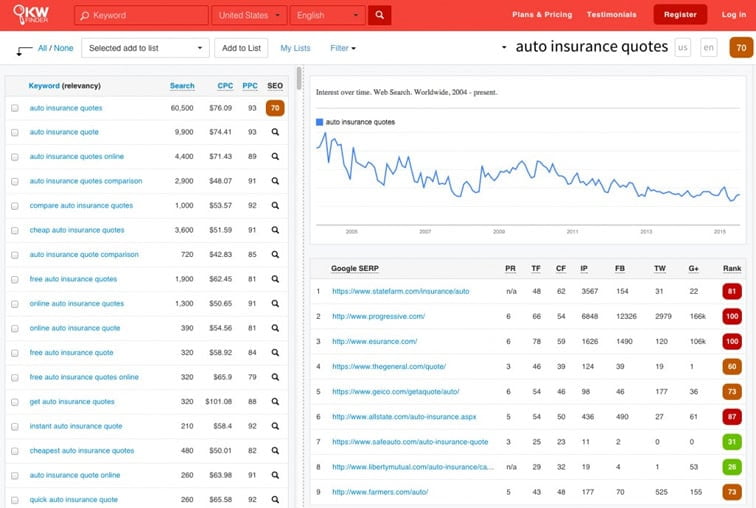Analyze SEO for auto insurance quote
The width and height of the screenshot is (756, 508).
point(275,132)
